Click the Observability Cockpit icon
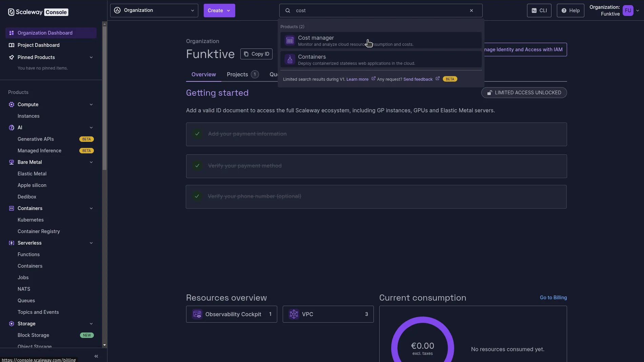 [x=197, y=314]
